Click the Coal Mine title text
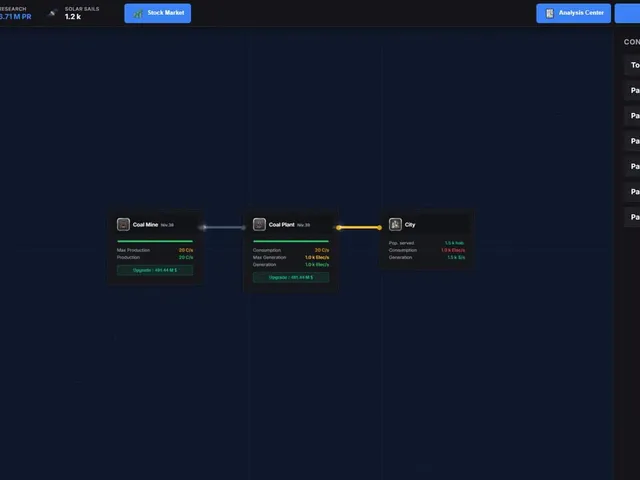Image resolution: width=640 pixels, height=480 pixels. [x=145, y=224]
